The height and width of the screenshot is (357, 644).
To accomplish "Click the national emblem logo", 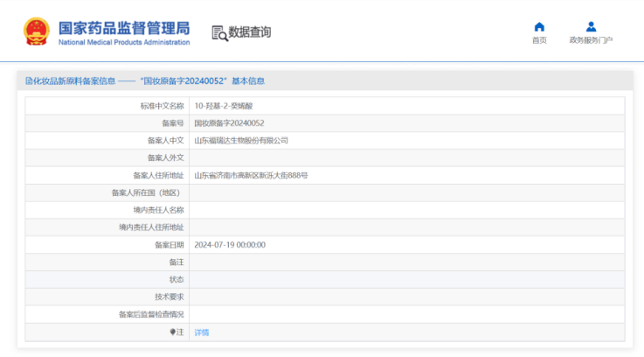I will coord(36,31).
